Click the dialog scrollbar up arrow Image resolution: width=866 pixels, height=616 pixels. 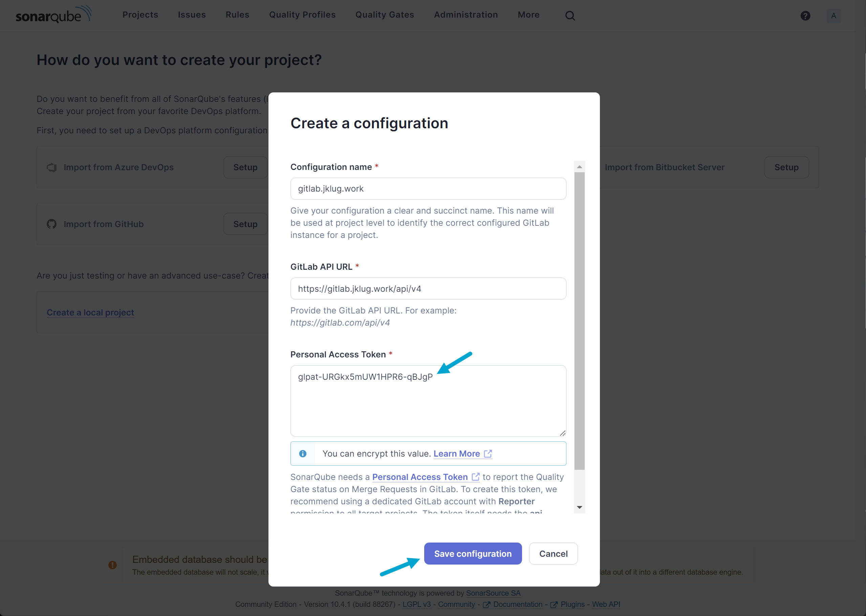[579, 167]
